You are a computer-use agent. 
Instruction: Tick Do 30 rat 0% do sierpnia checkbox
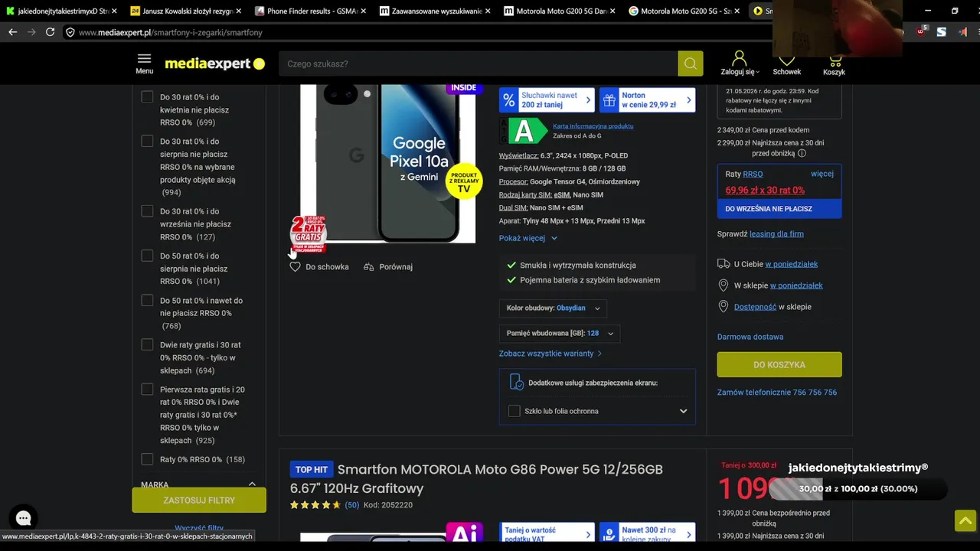tap(147, 142)
